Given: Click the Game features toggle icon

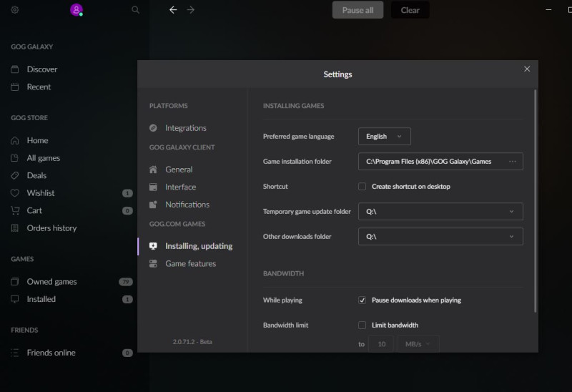Looking at the screenshot, I should (153, 264).
